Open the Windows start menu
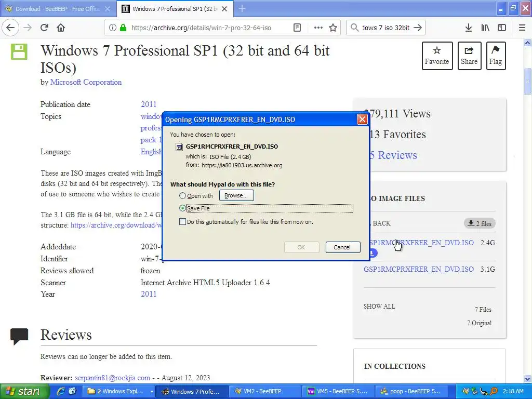Image resolution: width=532 pixels, height=399 pixels. (x=24, y=392)
